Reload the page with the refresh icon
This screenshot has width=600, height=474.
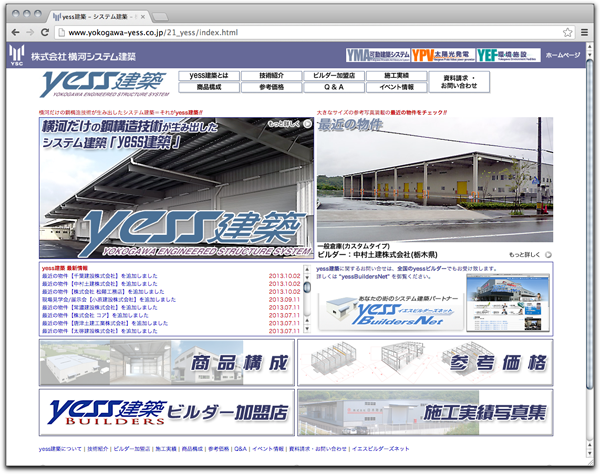coord(45,33)
